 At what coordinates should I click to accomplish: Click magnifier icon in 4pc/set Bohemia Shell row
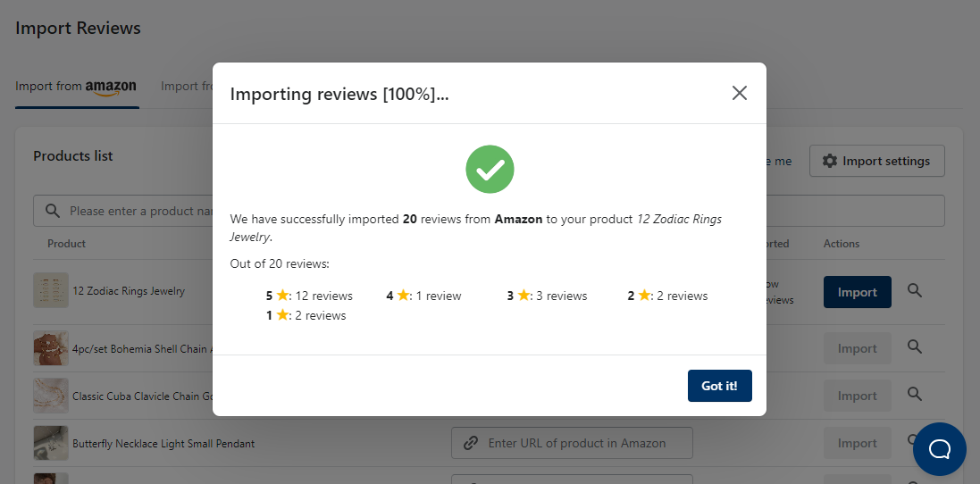click(x=915, y=346)
